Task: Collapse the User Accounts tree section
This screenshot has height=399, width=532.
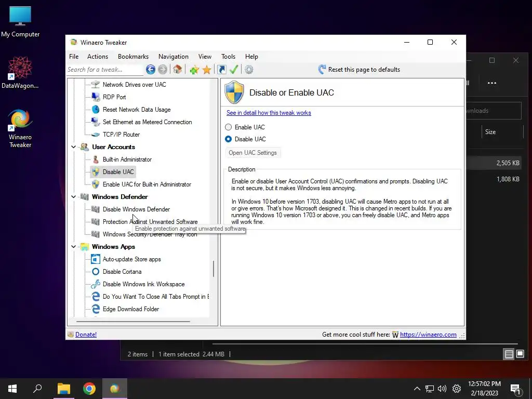Action: click(74, 147)
